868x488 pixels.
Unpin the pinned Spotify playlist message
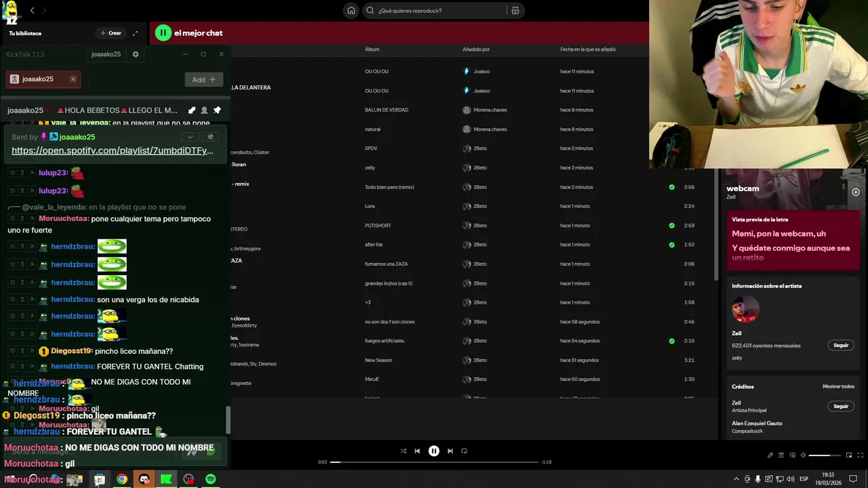210,137
